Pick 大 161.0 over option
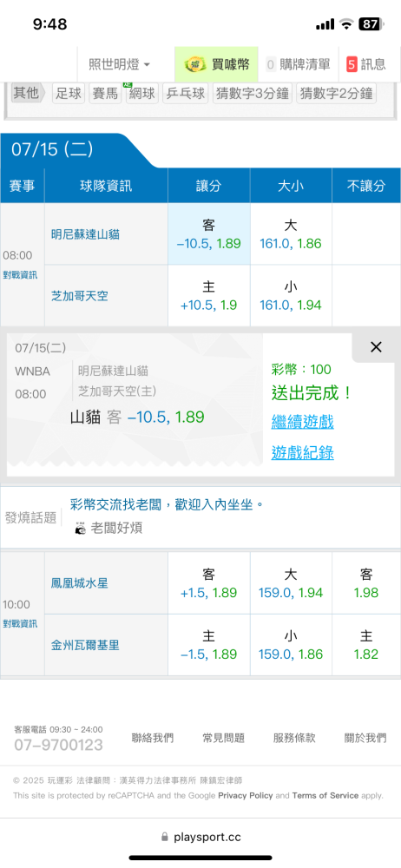 tap(291, 234)
